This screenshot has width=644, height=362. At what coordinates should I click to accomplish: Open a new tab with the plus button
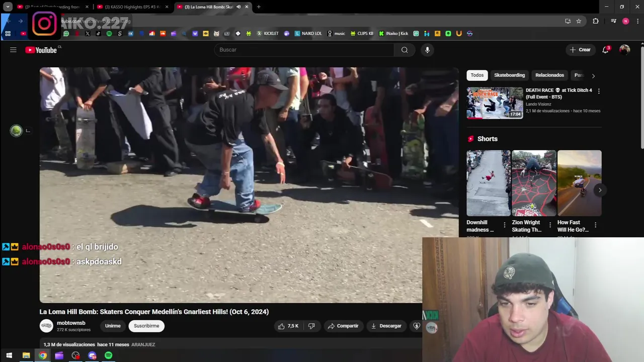click(x=259, y=7)
